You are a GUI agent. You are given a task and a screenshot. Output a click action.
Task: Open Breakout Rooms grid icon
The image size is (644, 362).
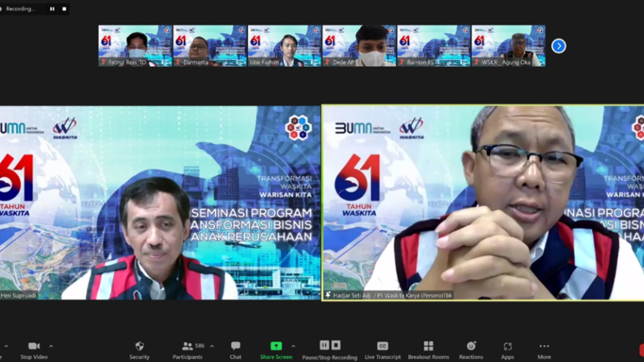[x=428, y=346]
